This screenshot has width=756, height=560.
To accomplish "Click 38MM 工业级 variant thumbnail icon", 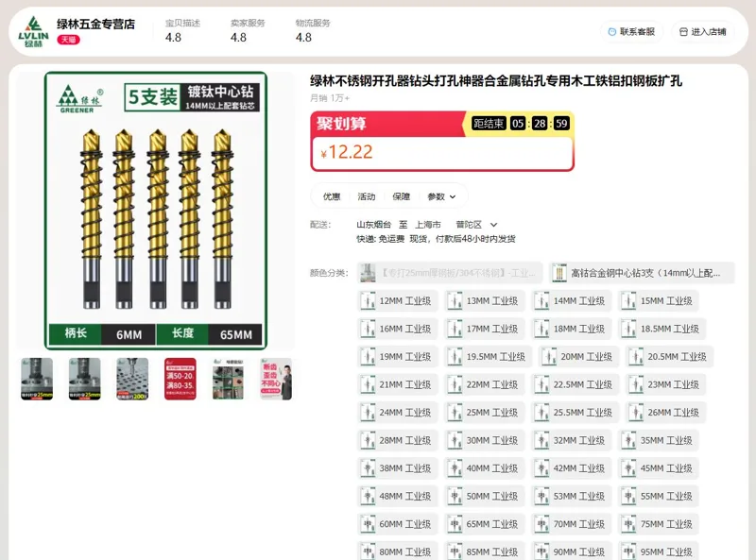I will 368,468.
